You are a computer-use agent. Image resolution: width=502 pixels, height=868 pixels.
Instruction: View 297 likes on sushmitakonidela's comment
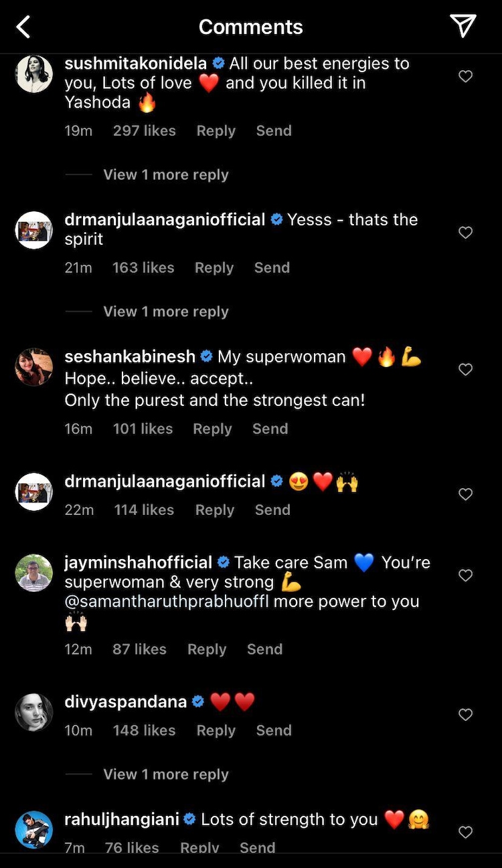pos(144,130)
